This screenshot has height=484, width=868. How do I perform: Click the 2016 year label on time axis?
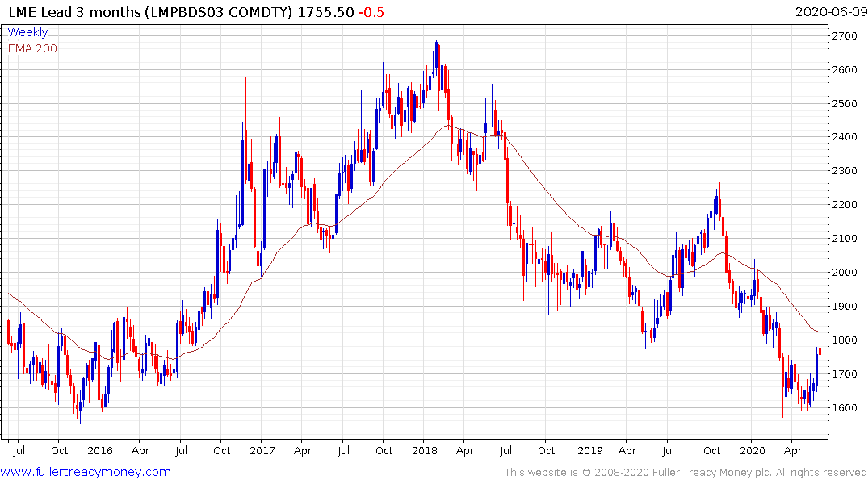pos(99,450)
